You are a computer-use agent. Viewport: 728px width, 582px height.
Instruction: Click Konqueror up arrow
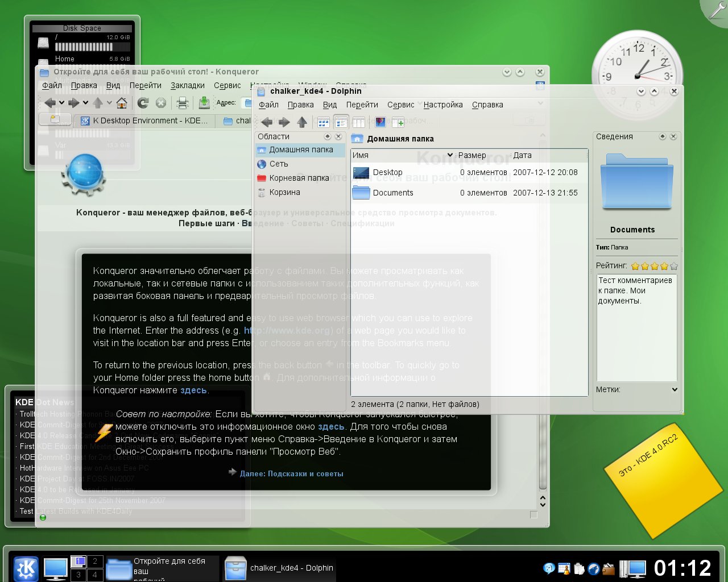click(x=98, y=103)
